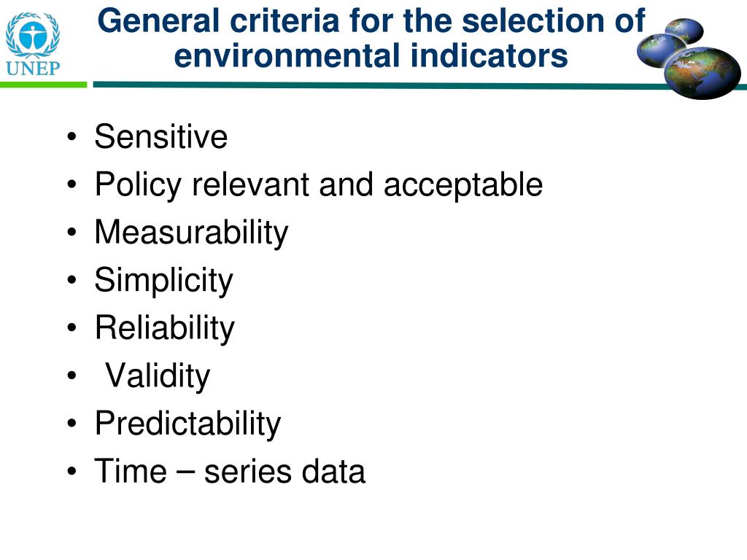Image resolution: width=747 pixels, height=560 pixels.
Task: Click the middle globe image
Action: 659,50
